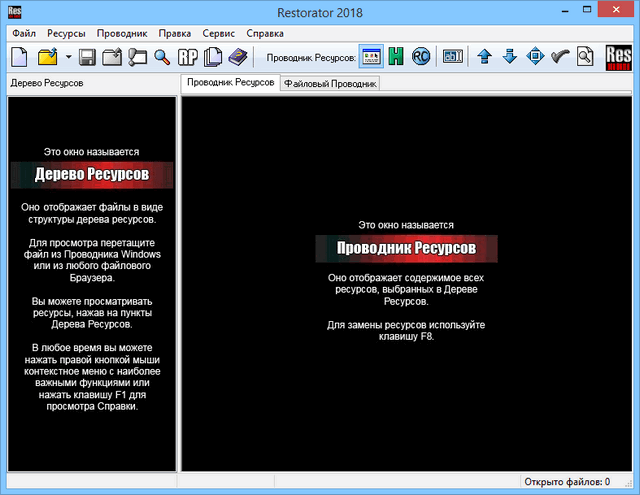This screenshot has width=640, height=495.
Task: Switch to the Файловый Проводник tab
Action: [x=330, y=84]
